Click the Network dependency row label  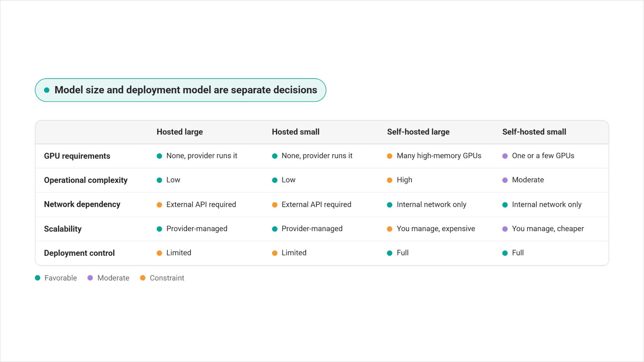click(82, 205)
